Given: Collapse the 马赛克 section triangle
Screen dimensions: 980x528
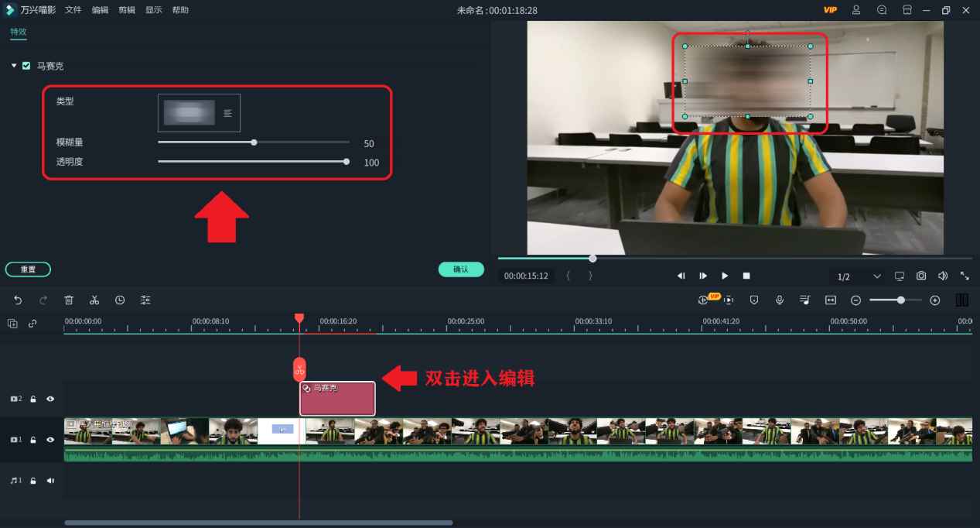Looking at the screenshot, I should pos(14,66).
